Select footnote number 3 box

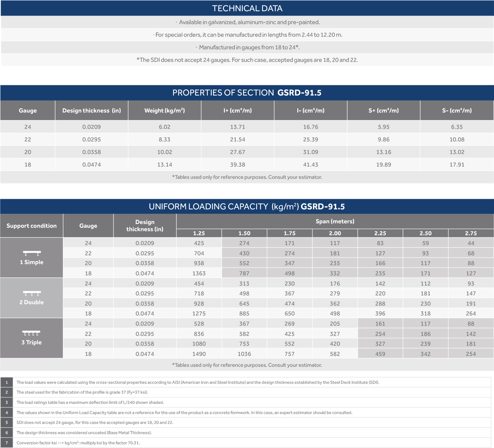click(x=6, y=402)
